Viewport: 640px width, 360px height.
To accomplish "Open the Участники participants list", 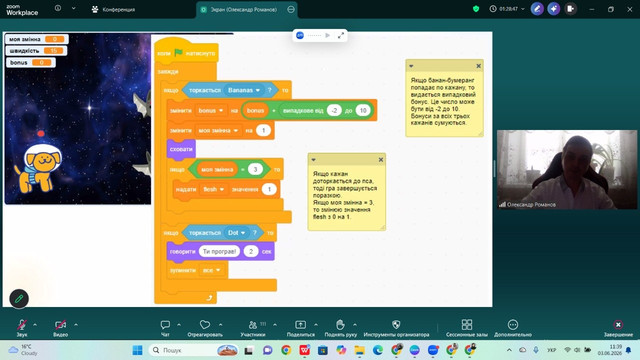I will point(253,328).
